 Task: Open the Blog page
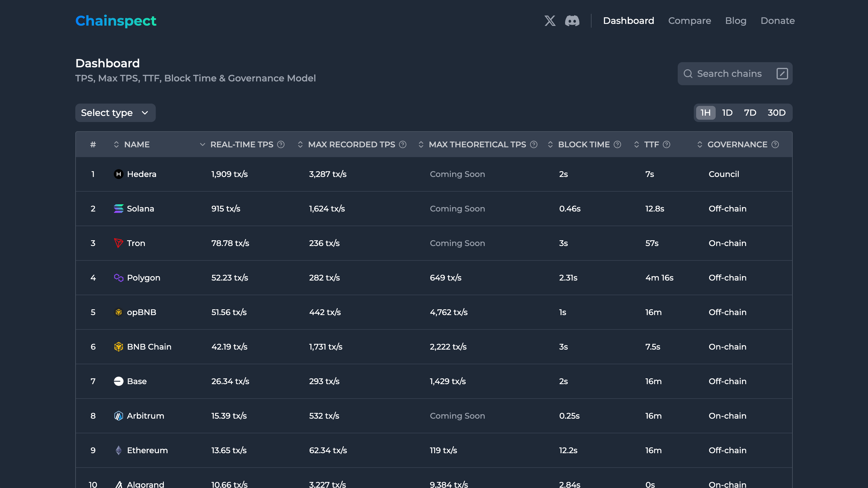click(736, 21)
